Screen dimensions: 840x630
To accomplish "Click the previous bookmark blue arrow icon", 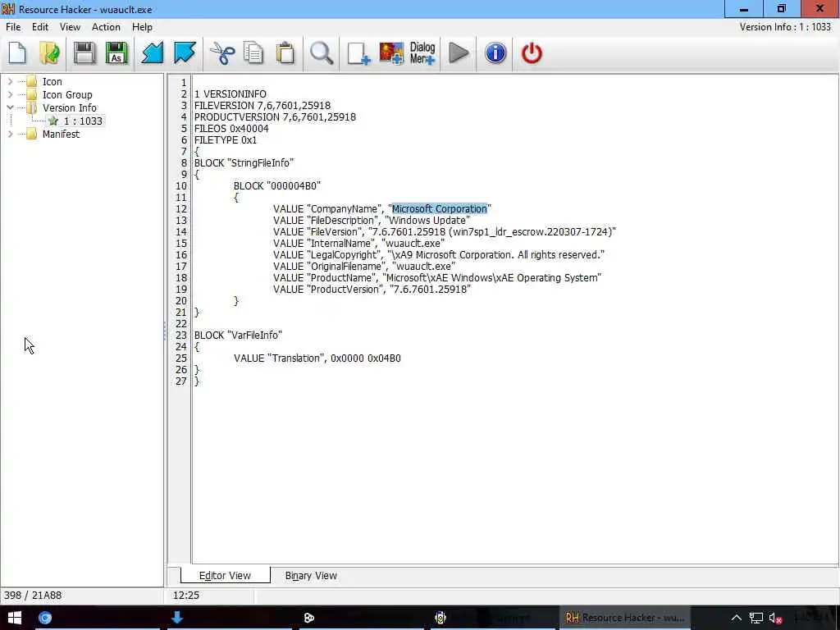I will coord(152,53).
